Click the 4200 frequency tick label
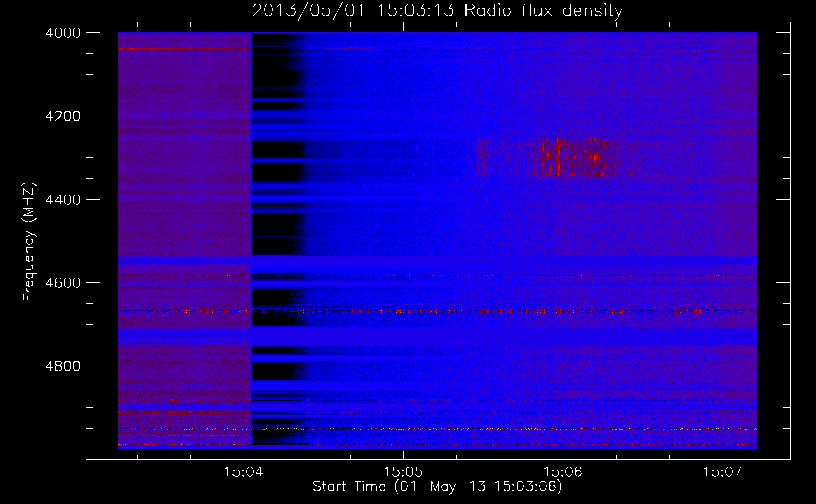 click(63, 116)
